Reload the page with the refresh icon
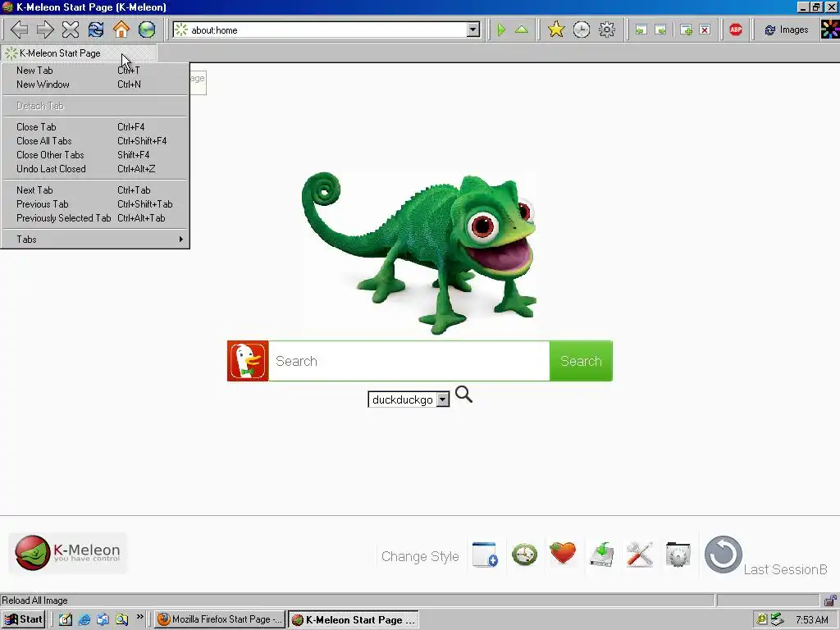Screen dimensions: 840x630 [x=96, y=30]
